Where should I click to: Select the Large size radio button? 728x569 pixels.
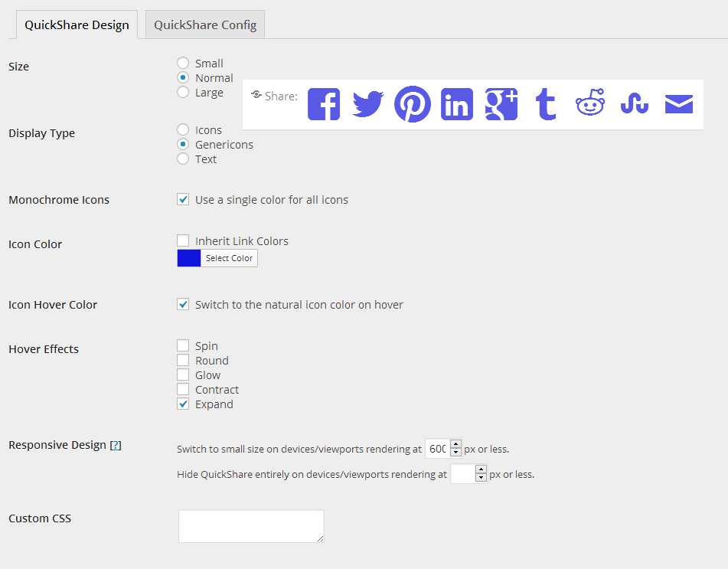click(x=183, y=92)
